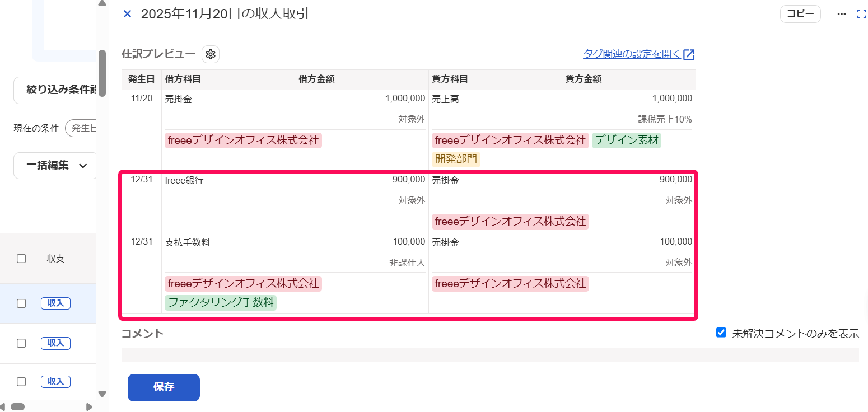
Task: Click the freee銀行 debit account cell
Action: coord(184,181)
